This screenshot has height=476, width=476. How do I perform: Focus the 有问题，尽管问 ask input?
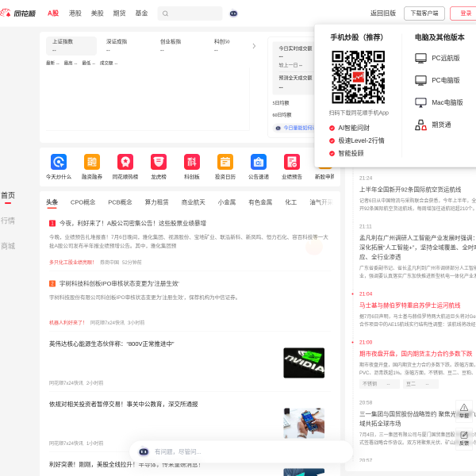tap(241, 451)
